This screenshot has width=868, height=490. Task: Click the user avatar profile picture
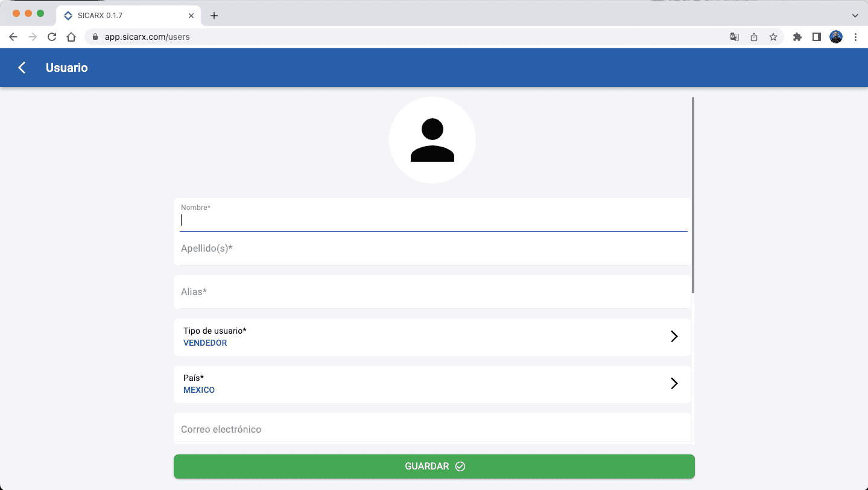(432, 140)
